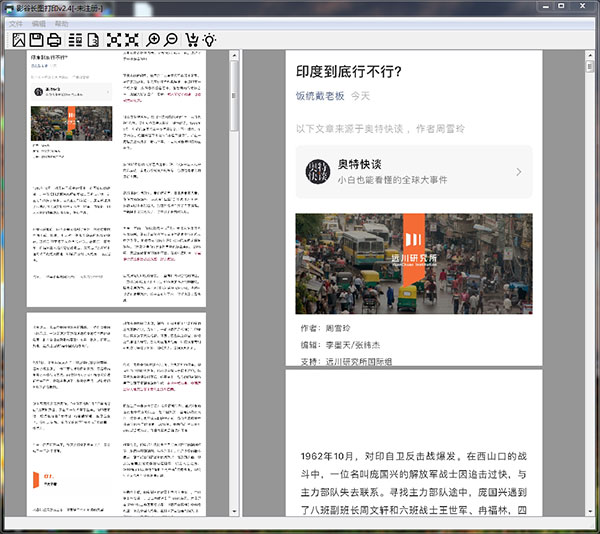Click the open image icon in toolbar
The width and height of the screenshot is (600, 534).
coord(17,40)
